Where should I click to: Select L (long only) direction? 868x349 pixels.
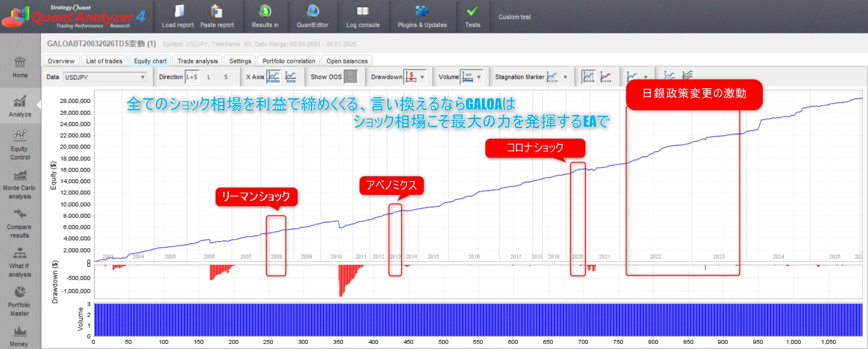(x=209, y=77)
